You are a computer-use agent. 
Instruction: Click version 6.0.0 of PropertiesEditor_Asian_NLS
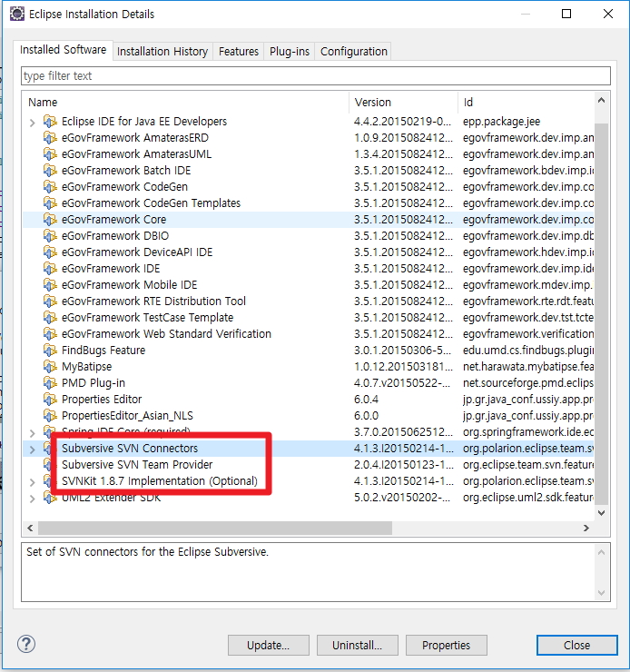[366, 416]
